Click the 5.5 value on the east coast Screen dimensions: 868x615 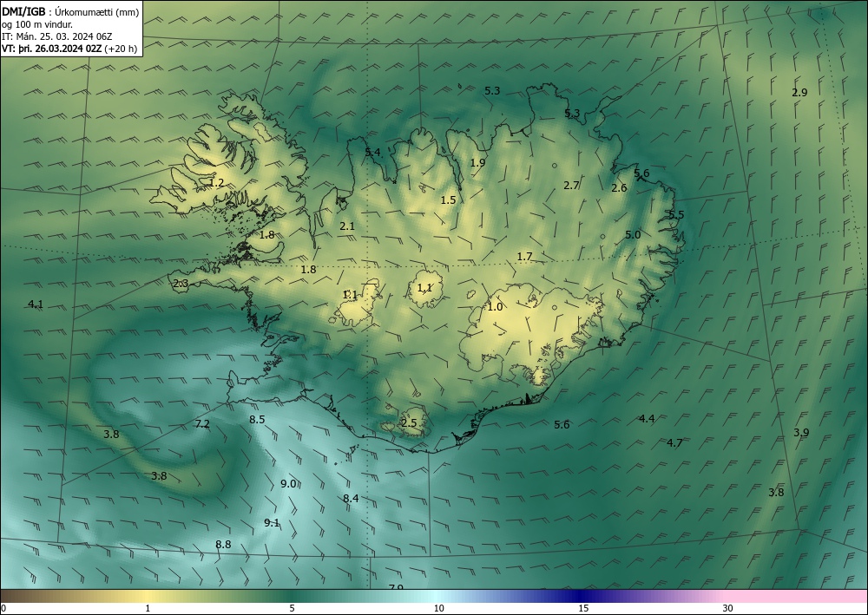pyautogui.click(x=676, y=214)
